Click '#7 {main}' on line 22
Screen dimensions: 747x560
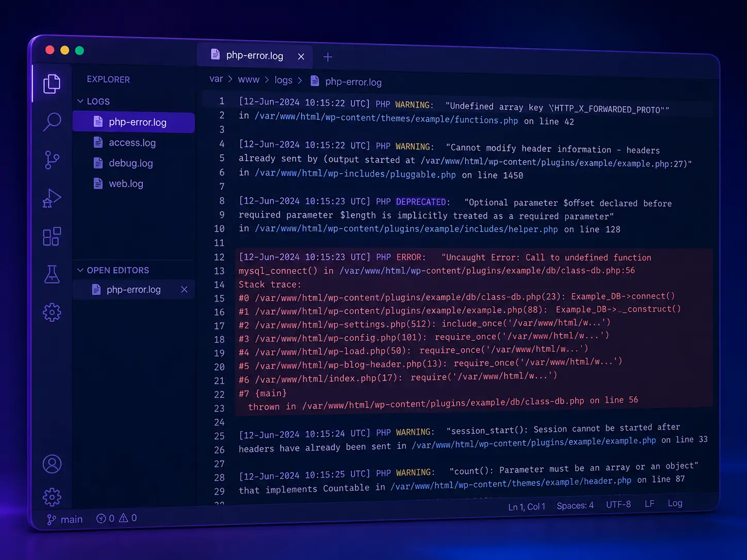tap(263, 393)
